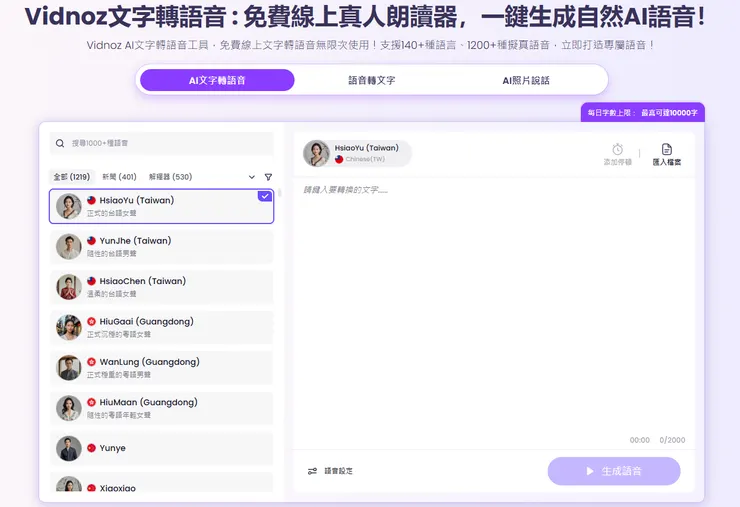Select the 解釋器 (530) category tab

coord(170,177)
